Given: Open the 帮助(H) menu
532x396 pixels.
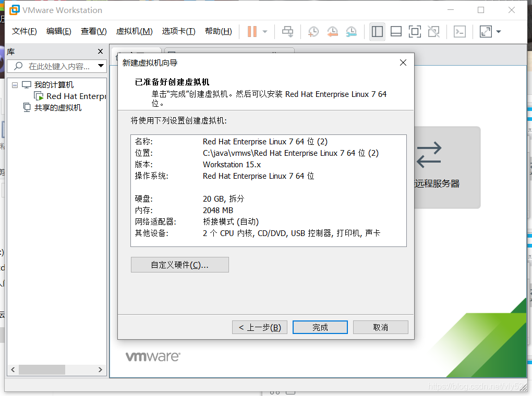Looking at the screenshot, I should point(218,31).
